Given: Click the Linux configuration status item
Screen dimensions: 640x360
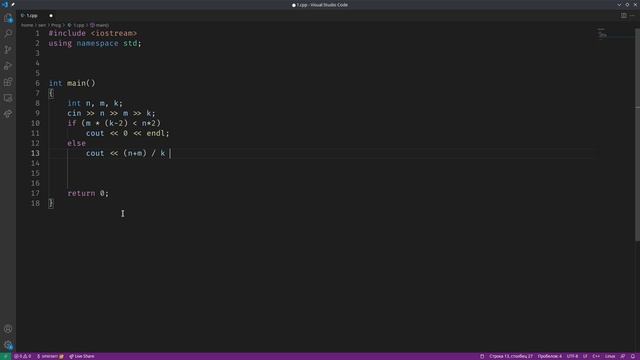Looking at the screenshot, I should pyautogui.click(x=610, y=356).
